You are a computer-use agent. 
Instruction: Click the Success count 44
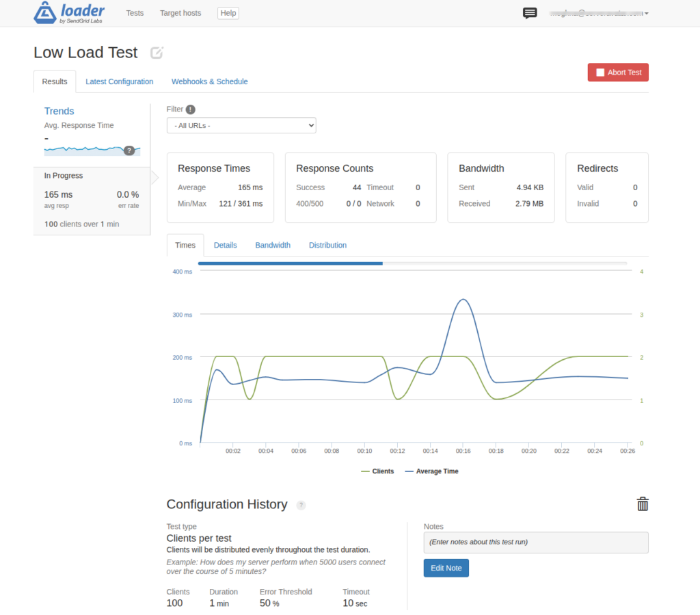pyautogui.click(x=357, y=187)
